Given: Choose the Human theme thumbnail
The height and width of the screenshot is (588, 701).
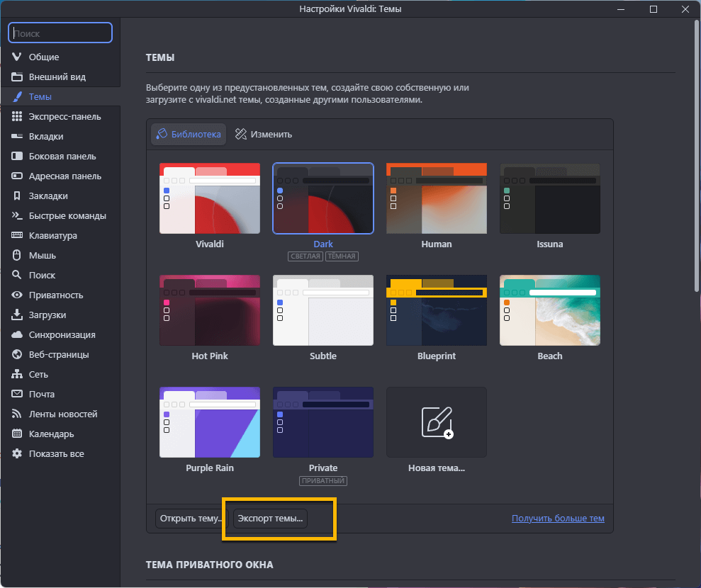Looking at the screenshot, I should pyautogui.click(x=437, y=198).
